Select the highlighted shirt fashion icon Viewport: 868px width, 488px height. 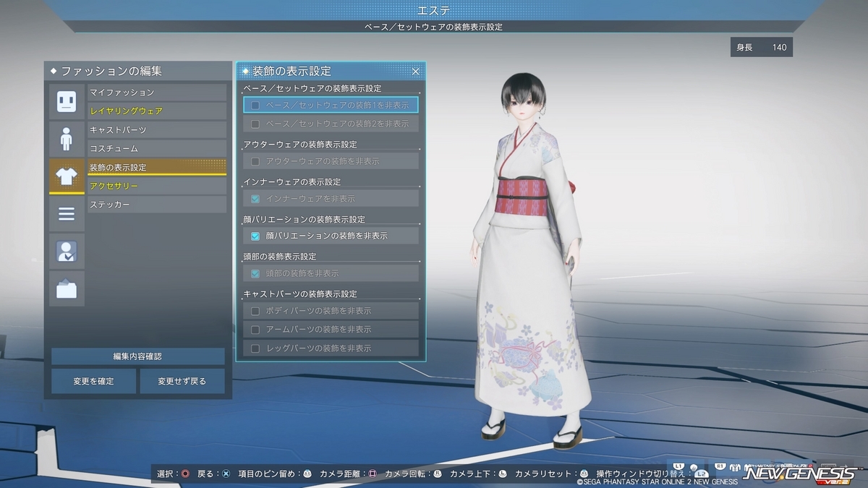click(67, 176)
